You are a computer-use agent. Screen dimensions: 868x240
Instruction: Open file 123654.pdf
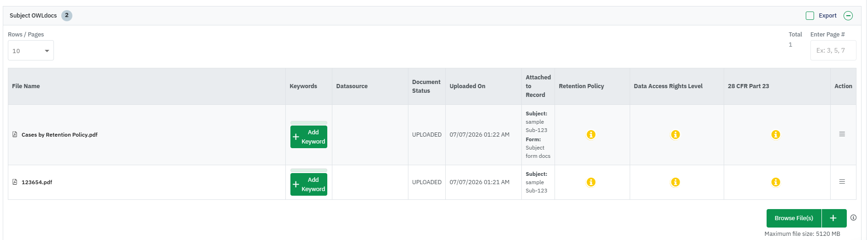37,182
